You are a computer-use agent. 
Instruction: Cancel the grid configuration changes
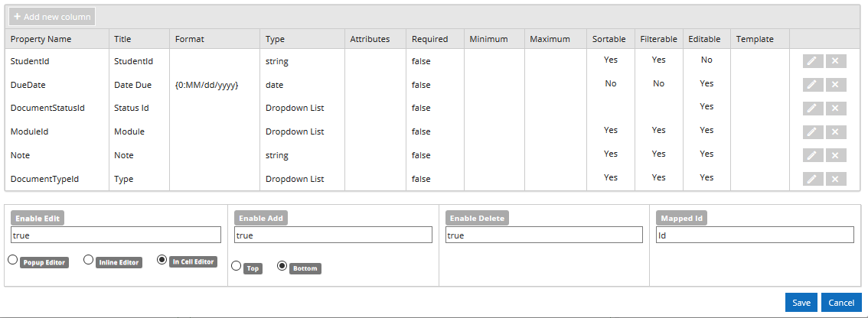click(x=841, y=303)
